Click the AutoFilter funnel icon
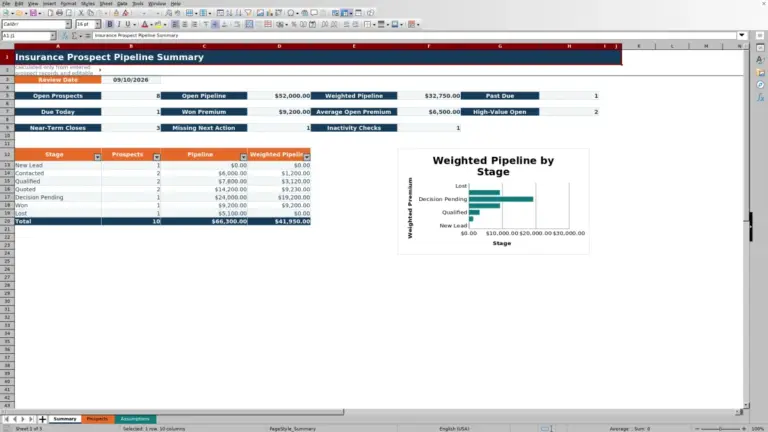The width and height of the screenshot is (768, 432). click(x=248, y=13)
